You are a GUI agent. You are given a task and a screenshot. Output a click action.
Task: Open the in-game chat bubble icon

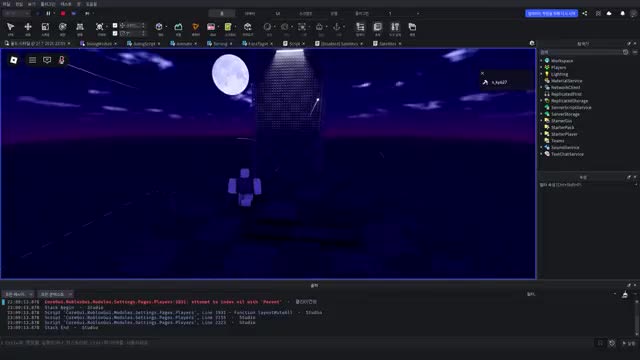47,60
